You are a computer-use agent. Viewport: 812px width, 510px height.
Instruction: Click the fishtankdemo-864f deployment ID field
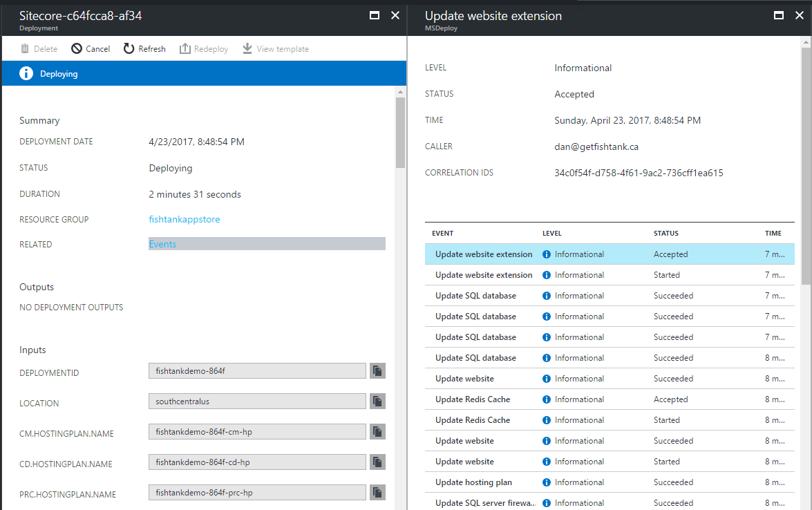(x=257, y=370)
